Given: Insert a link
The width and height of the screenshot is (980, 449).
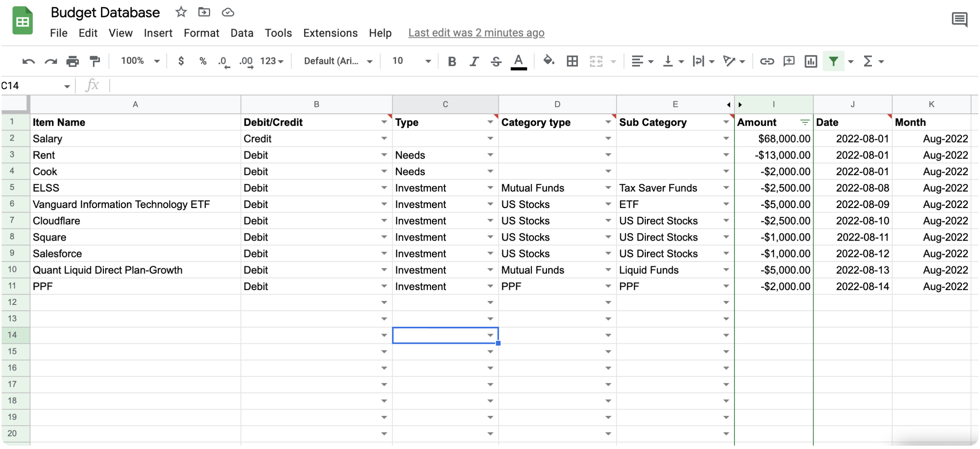Looking at the screenshot, I should coord(767,61).
